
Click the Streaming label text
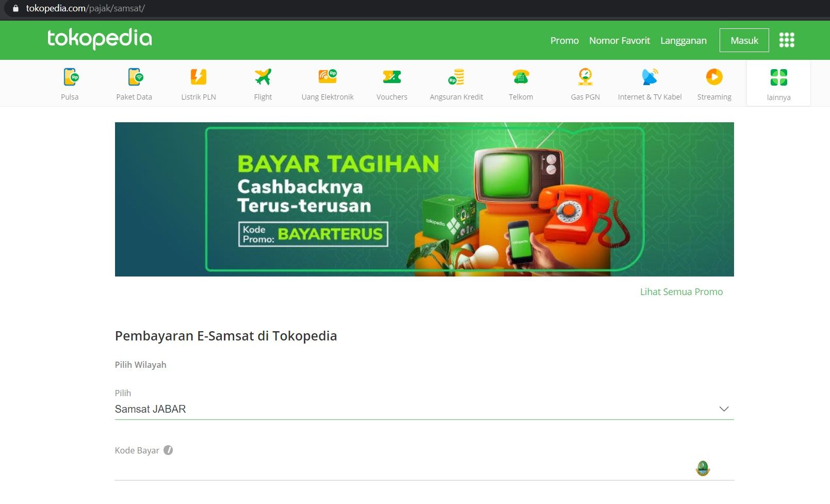[714, 97]
